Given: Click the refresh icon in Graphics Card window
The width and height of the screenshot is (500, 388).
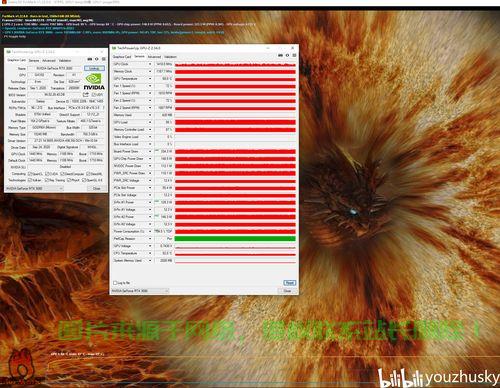Looking at the screenshot, I should [97, 59].
